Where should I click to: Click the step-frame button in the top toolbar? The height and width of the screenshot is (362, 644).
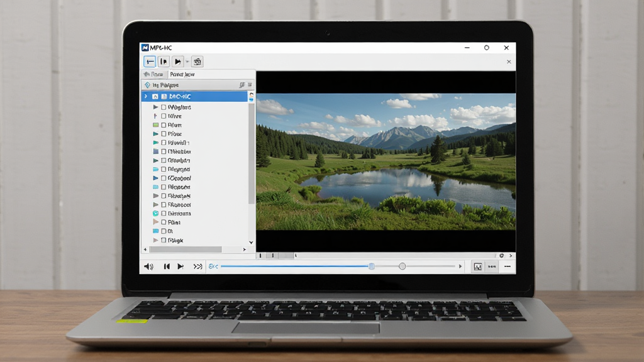tap(164, 62)
